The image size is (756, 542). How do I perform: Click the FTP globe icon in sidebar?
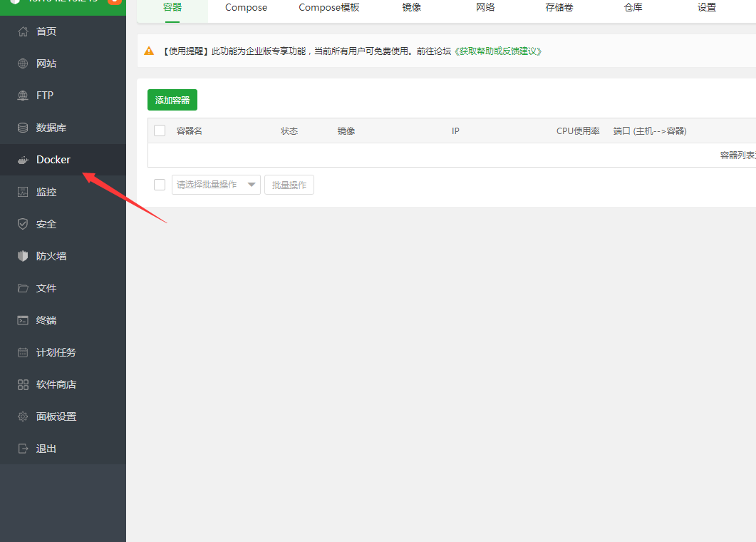(x=23, y=96)
